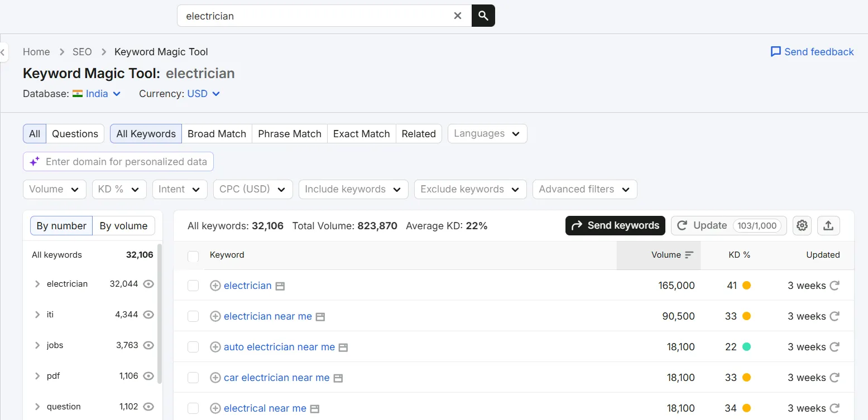
Task: Add the keyword electrician with the plus icon
Action: tap(215, 286)
